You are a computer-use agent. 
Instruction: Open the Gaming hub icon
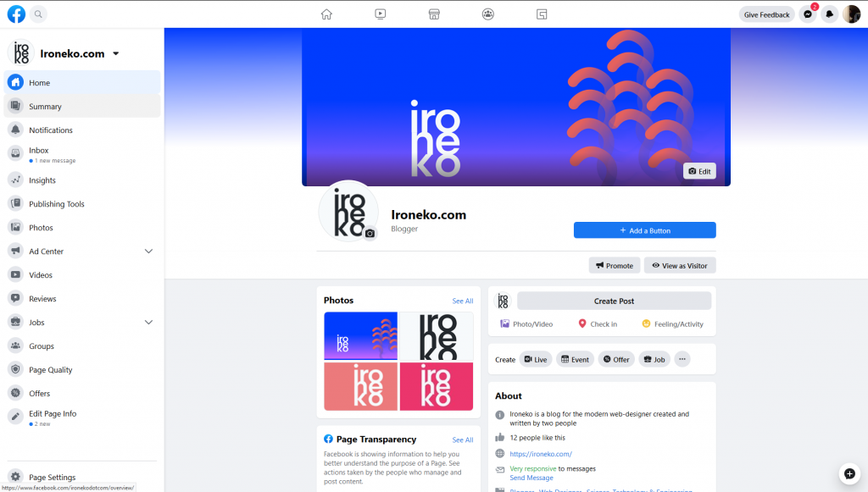[541, 14]
